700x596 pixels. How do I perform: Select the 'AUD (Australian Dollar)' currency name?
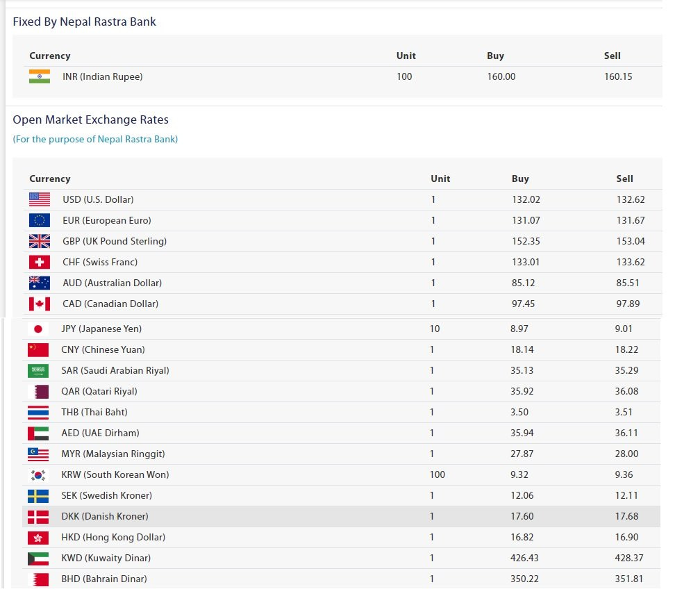[112, 283]
